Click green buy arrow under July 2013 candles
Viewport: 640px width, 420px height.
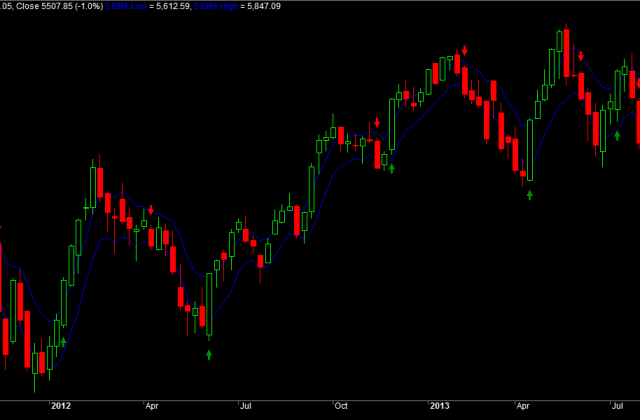(617, 136)
